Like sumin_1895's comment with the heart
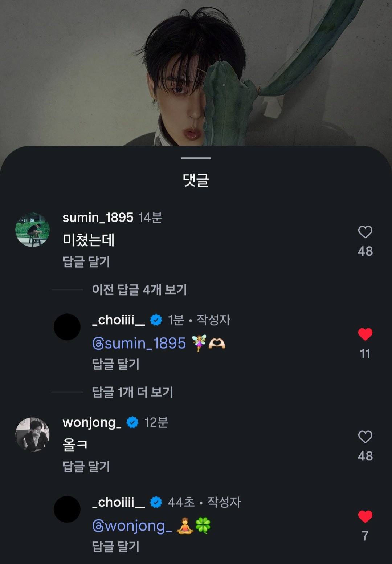The image size is (392, 564). [365, 232]
